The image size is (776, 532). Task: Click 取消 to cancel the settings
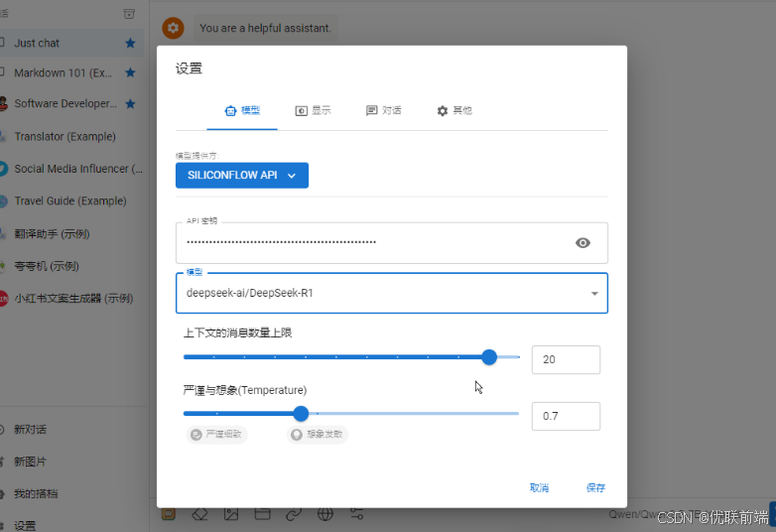539,488
